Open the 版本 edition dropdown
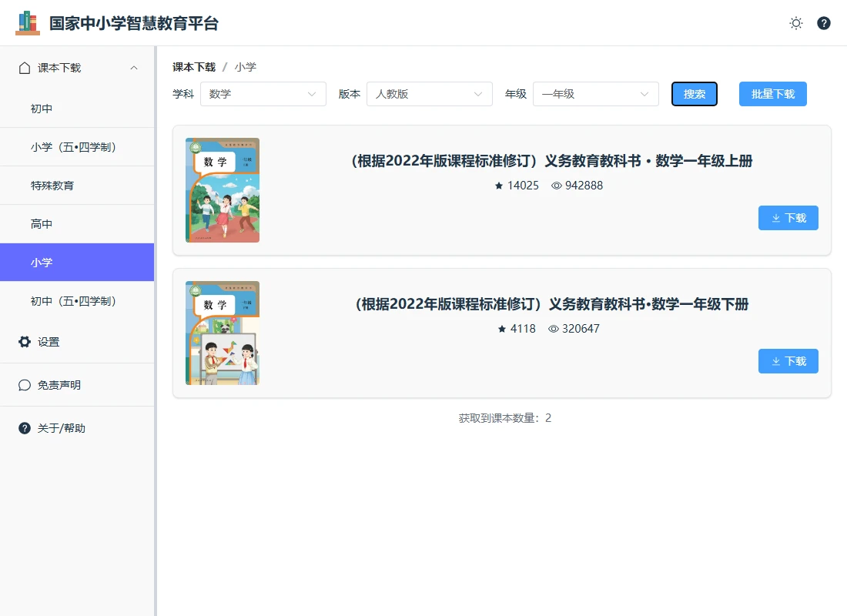 [429, 94]
